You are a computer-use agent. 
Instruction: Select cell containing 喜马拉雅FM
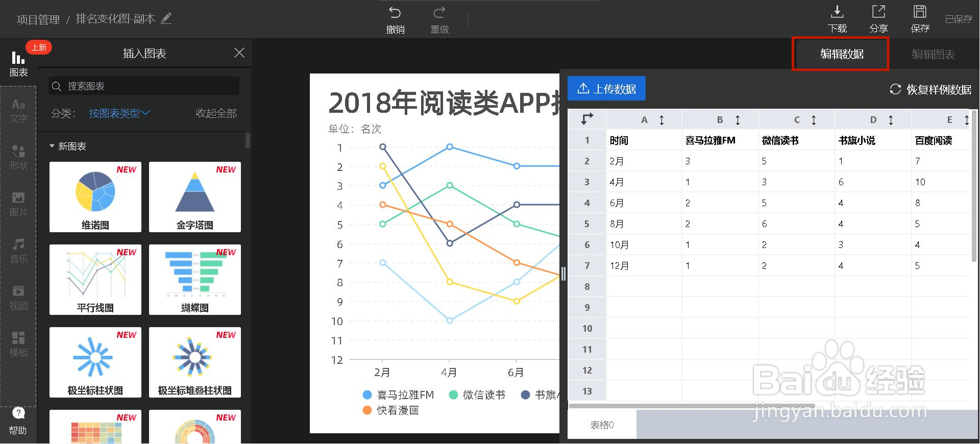(720, 140)
